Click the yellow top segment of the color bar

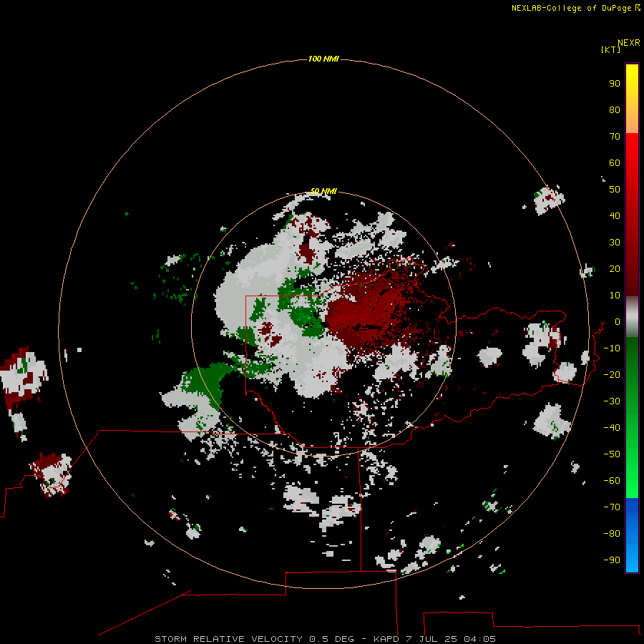point(632,99)
